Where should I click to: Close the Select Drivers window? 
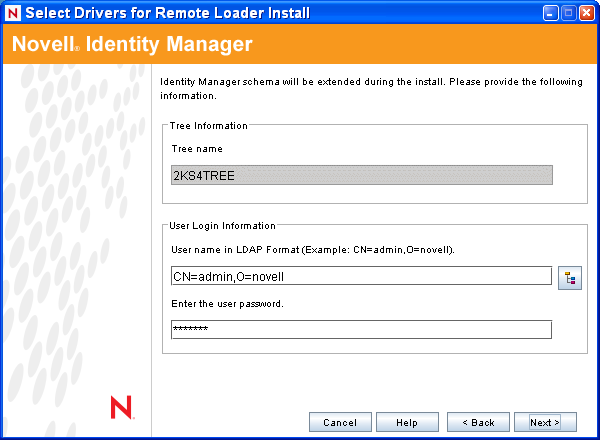(587, 13)
